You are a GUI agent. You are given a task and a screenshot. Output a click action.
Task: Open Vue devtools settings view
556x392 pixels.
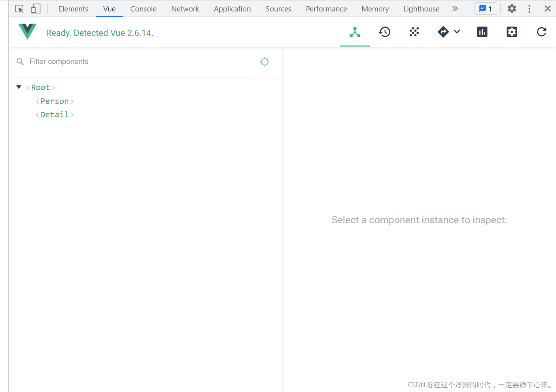pos(512,32)
